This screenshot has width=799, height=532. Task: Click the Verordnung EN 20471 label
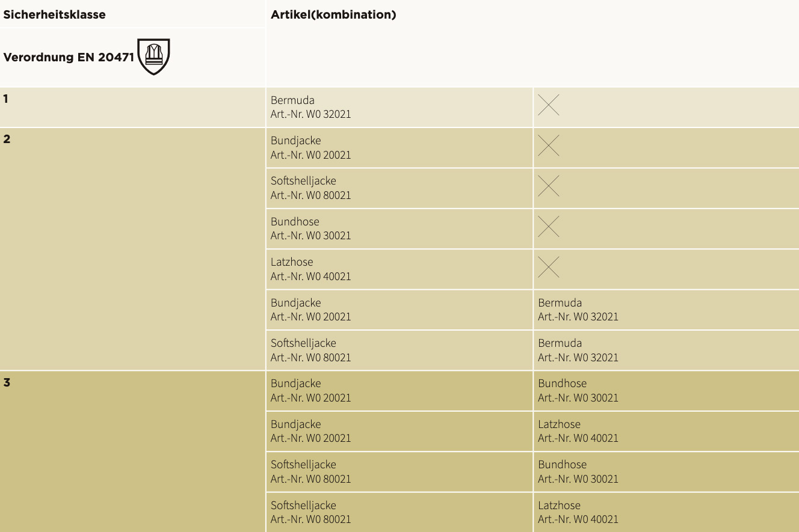[x=69, y=58]
